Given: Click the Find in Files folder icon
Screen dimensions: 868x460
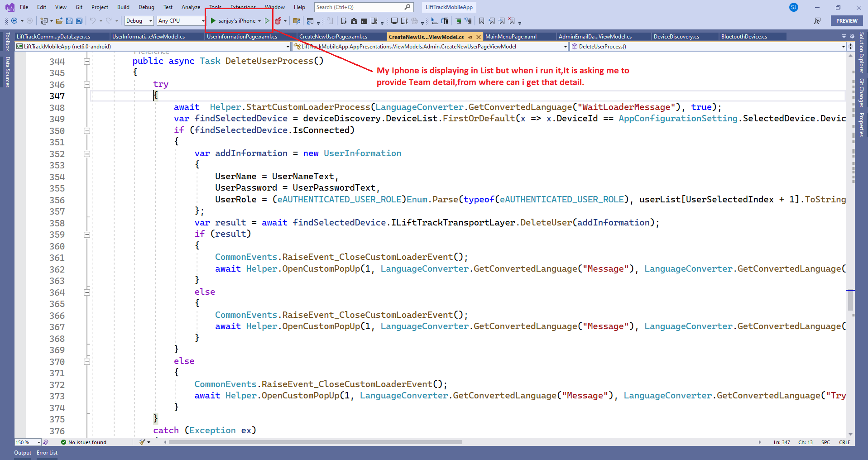Looking at the screenshot, I should pos(297,21).
